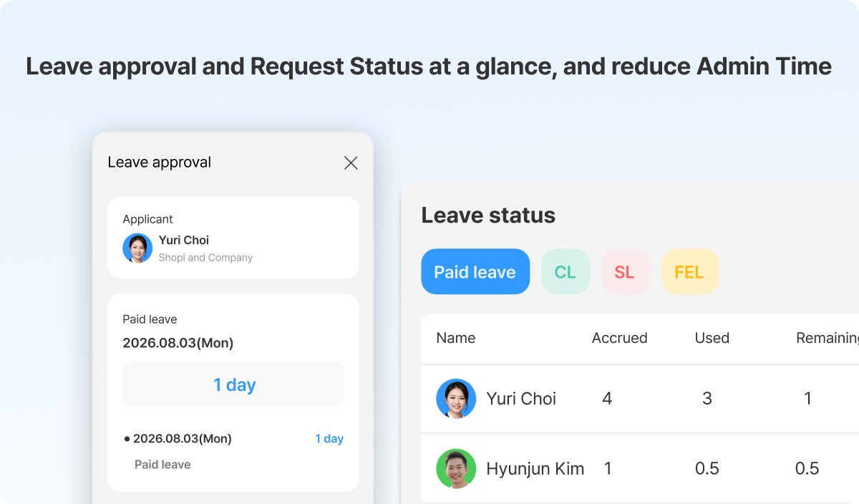Sort by the Accrued column header

pyautogui.click(x=619, y=338)
